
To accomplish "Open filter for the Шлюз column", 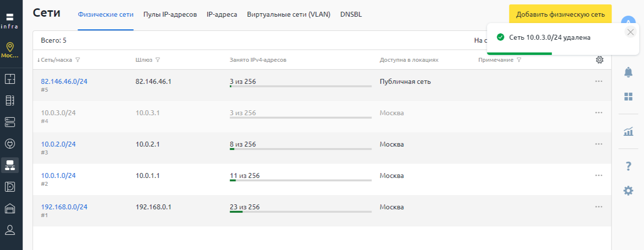I will click(158, 60).
